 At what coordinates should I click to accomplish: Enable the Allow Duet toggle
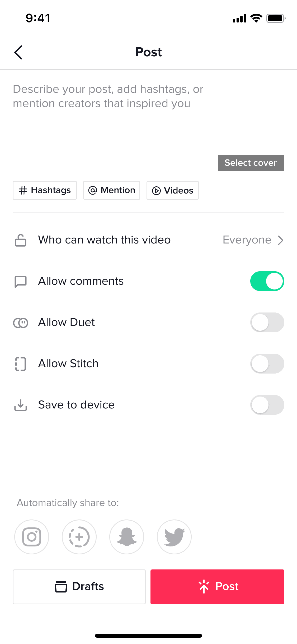click(x=267, y=322)
